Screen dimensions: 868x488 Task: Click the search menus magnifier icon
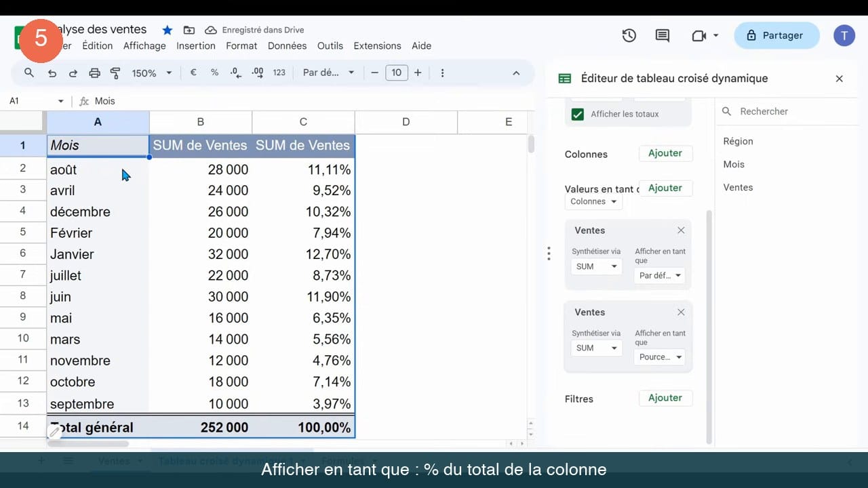(x=28, y=73)
